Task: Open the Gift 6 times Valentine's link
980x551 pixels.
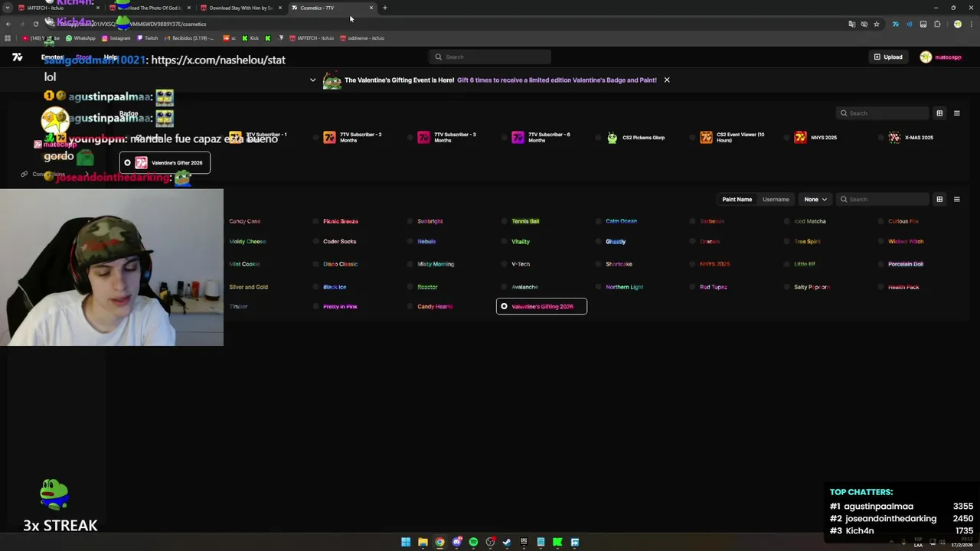Action: [557, 80]
